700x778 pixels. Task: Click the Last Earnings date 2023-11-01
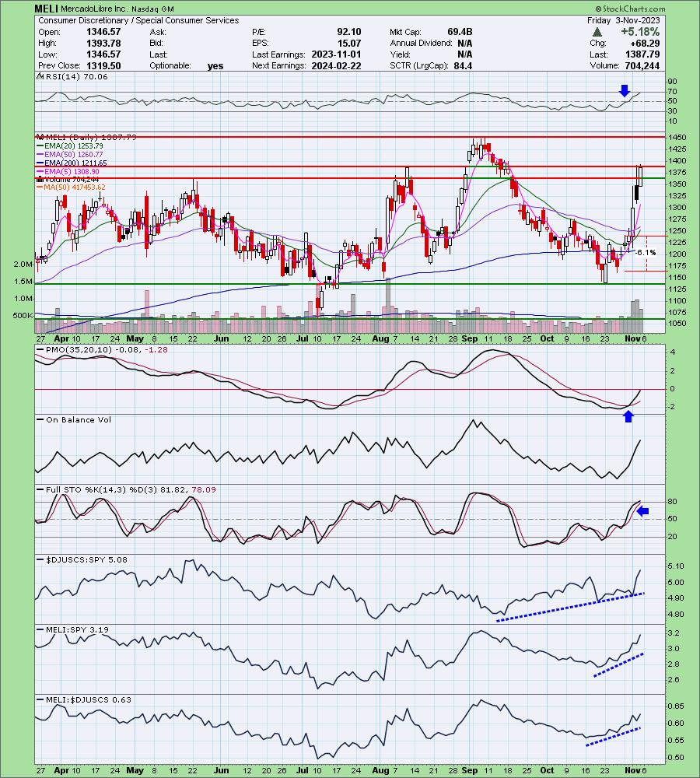(x=336, y=54)
